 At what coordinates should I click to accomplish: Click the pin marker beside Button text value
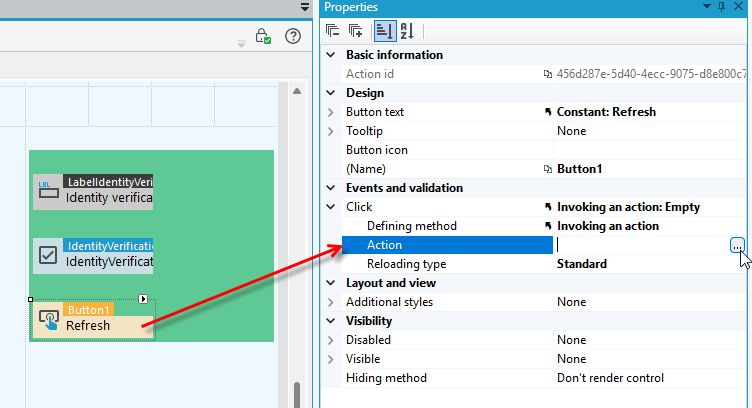coord(548,112)
